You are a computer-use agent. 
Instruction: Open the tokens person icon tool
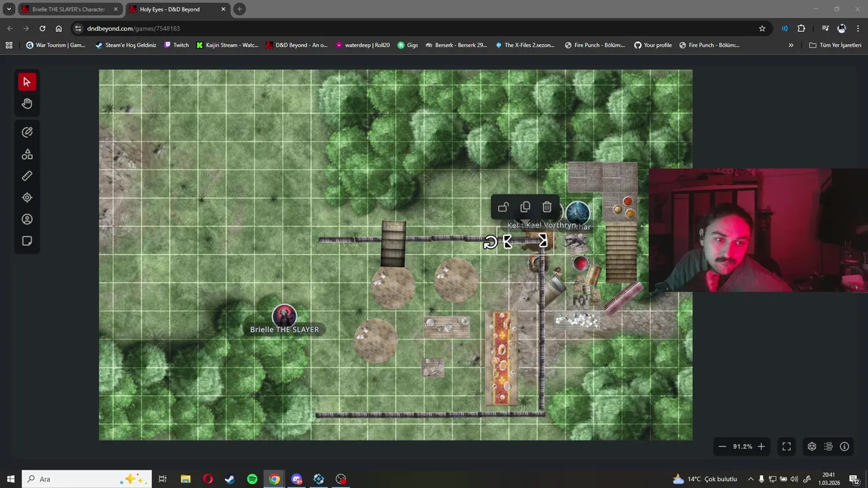(x=27, y=220)
